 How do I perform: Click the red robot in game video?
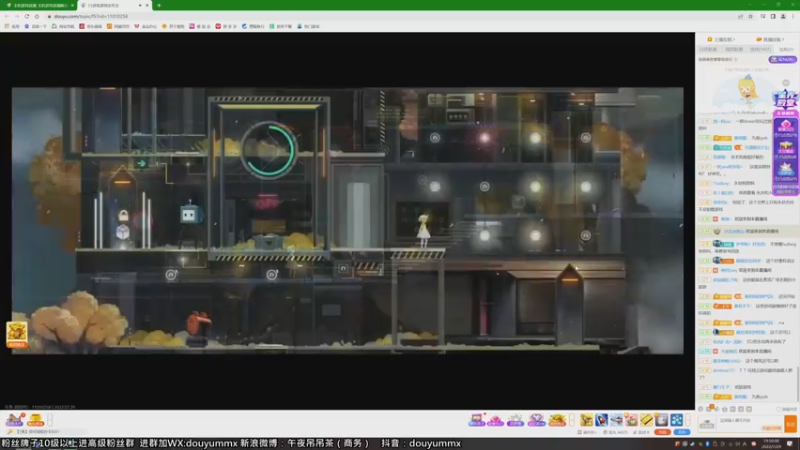coord(198,328)
